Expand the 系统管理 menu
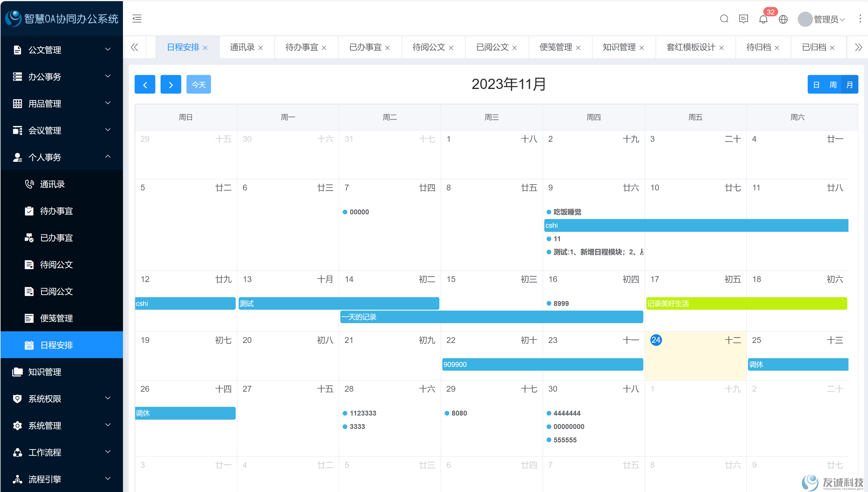Image resolution: width=868 pixels, height=492 pixels. point(62,426)
